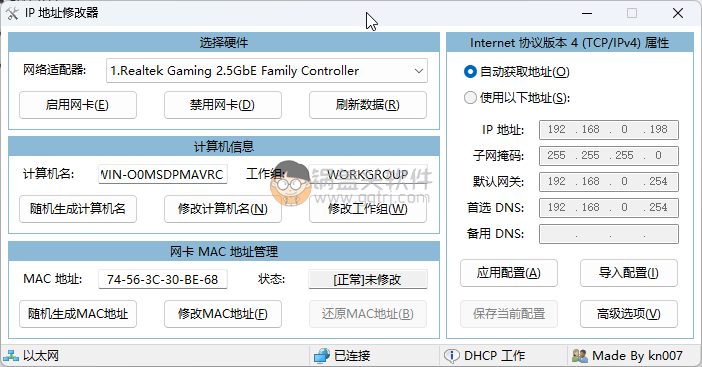Viewport: 702px width, 367px height.
Task: Click the 计算机信息 section header
Action: click(224, 146)
